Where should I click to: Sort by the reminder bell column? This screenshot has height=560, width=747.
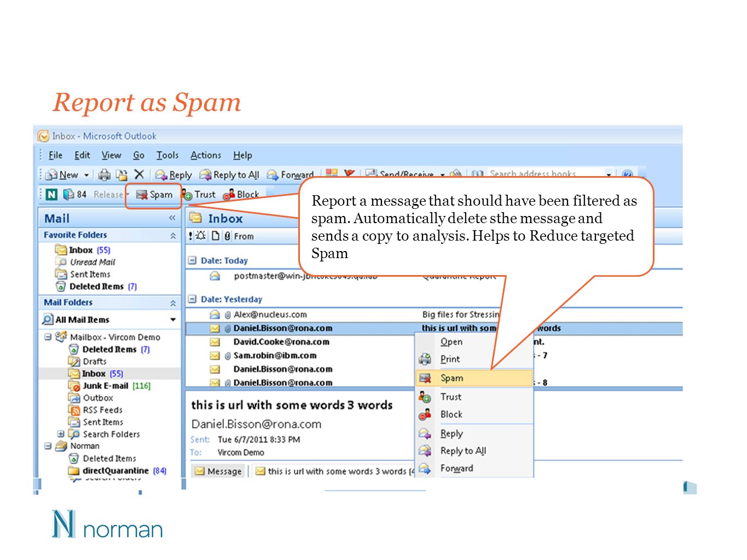point(201,236)
